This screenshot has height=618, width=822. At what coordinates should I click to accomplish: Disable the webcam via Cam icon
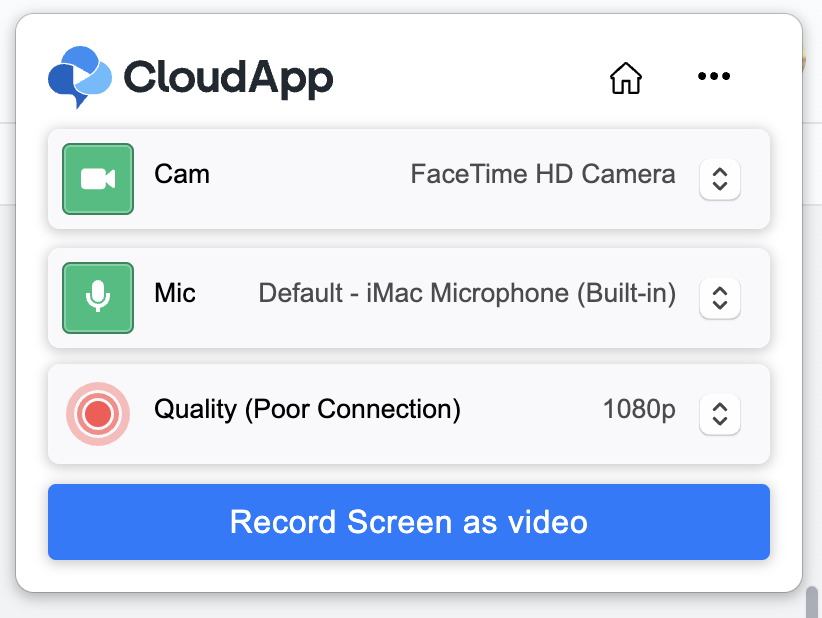point(97,179)
